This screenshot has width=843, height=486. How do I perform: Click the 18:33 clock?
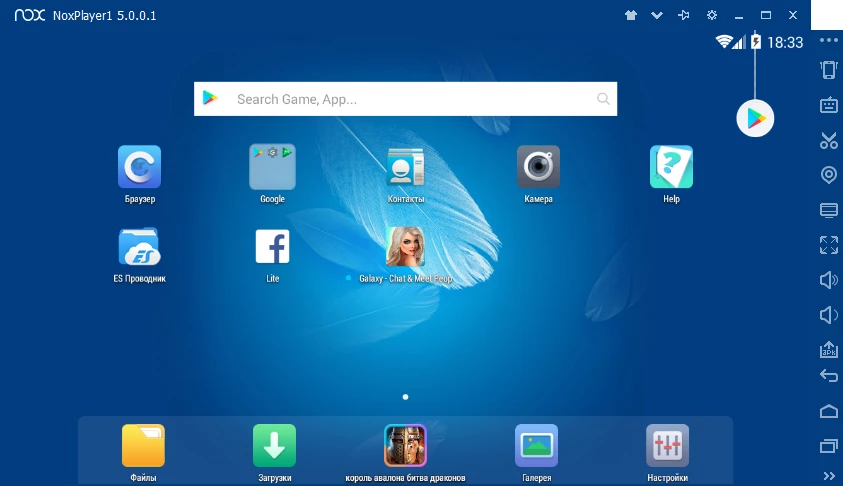coord(785,42)
